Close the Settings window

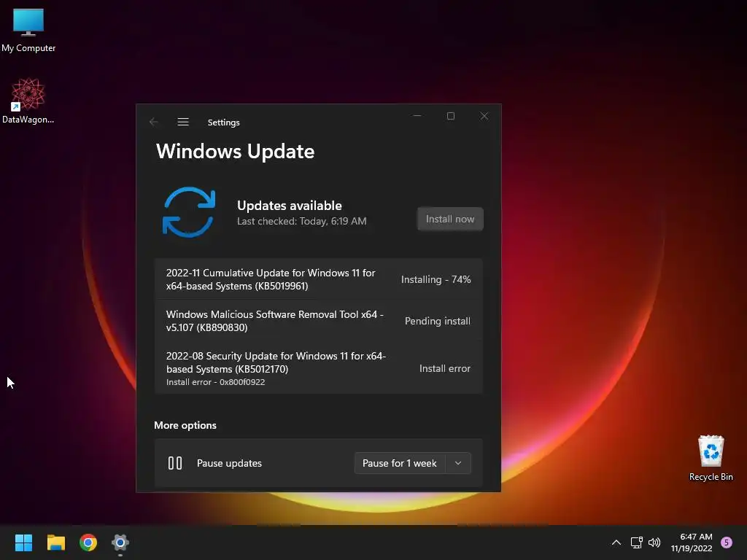coord(484,116)
